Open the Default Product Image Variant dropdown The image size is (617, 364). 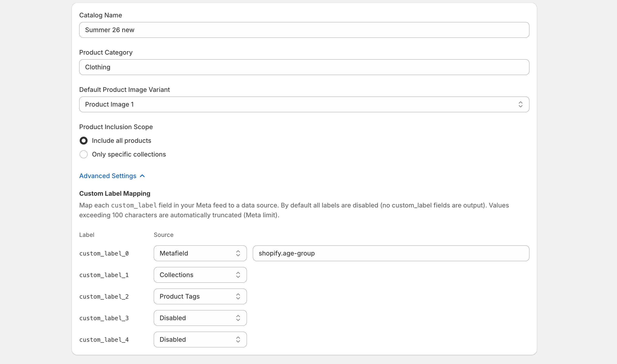pyautogui.click(x=304, y=105)
